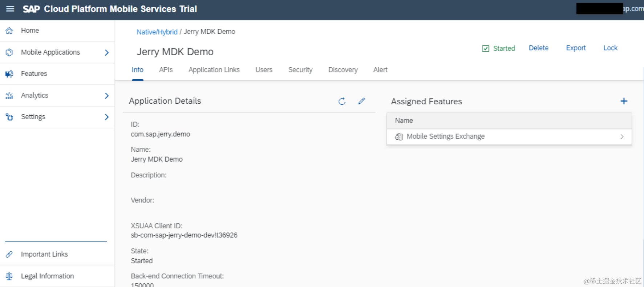Click Name value Jerry MDK Demo

click(157, 159)
